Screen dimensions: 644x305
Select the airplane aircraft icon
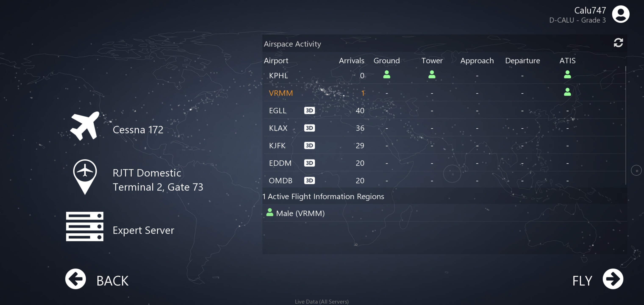coord(85,126)
